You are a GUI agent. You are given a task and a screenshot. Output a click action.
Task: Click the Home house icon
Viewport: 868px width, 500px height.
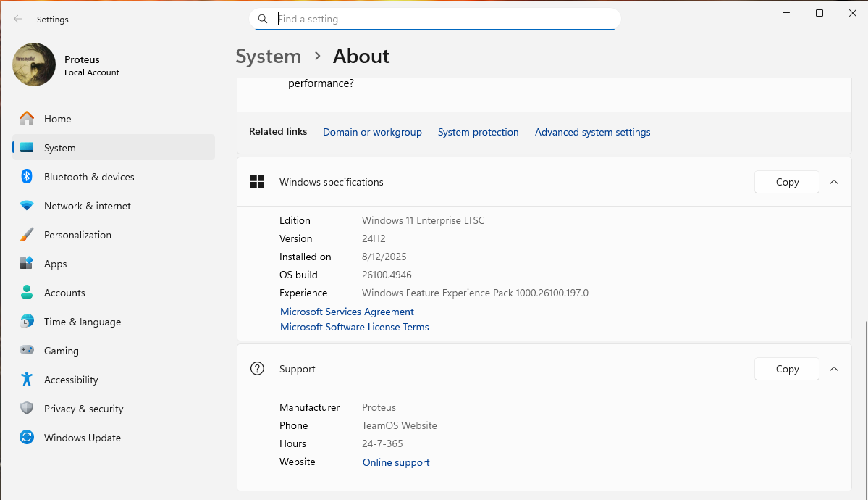[x=27, y=119]
